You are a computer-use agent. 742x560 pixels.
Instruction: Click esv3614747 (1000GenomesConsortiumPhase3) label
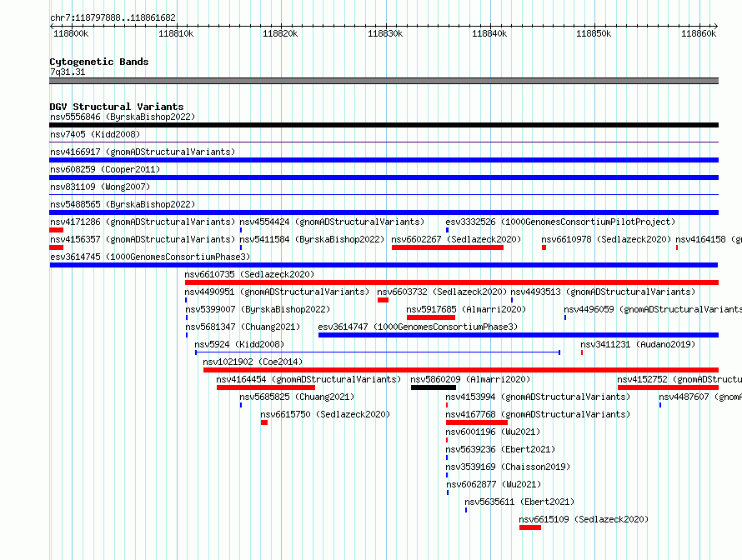coord(418,327)
